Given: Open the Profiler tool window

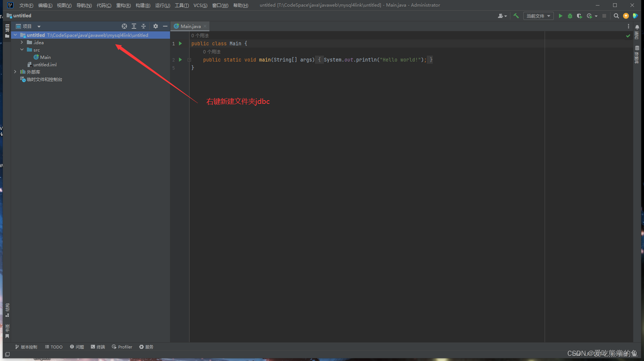Looking at the screenshot, I should pos(122,347).
